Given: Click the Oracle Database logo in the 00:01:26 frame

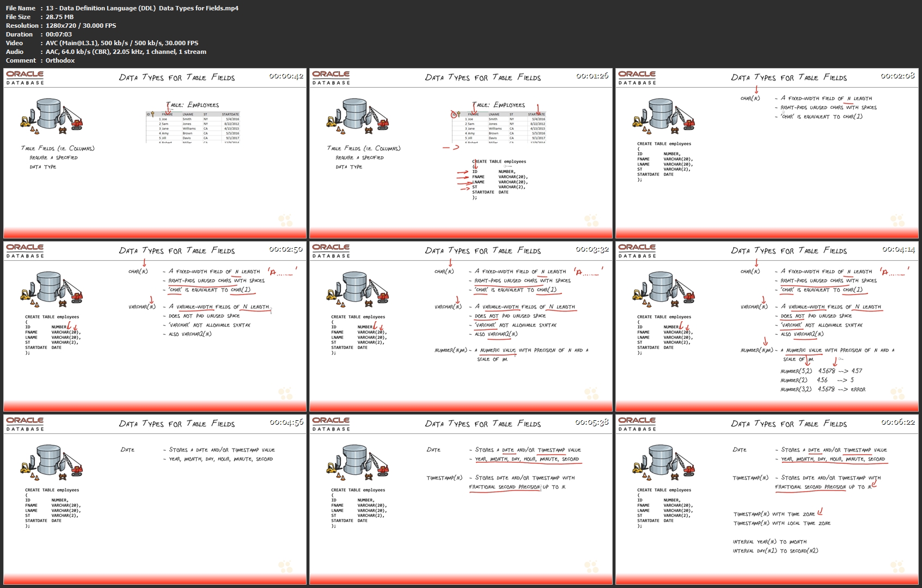Looking at the screenshot, I should tap(331, 77).
